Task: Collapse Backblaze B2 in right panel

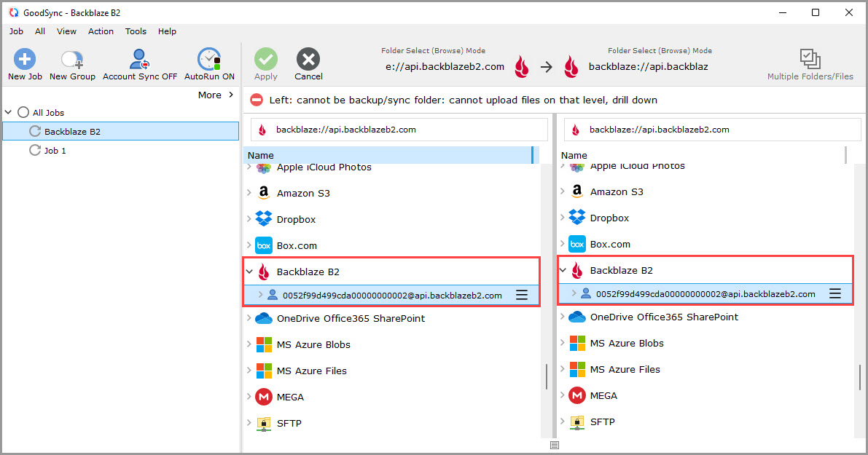Action: pos(563,270)
